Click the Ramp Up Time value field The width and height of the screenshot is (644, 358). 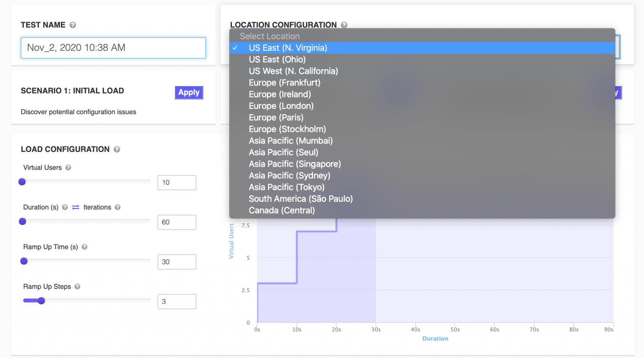pyautogui.click(x=177, y=262)
